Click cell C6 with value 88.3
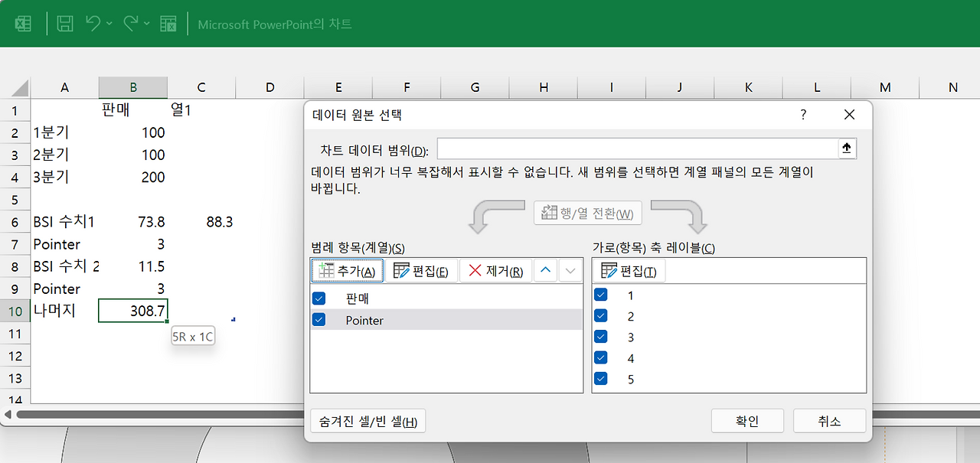 point(201,222)
